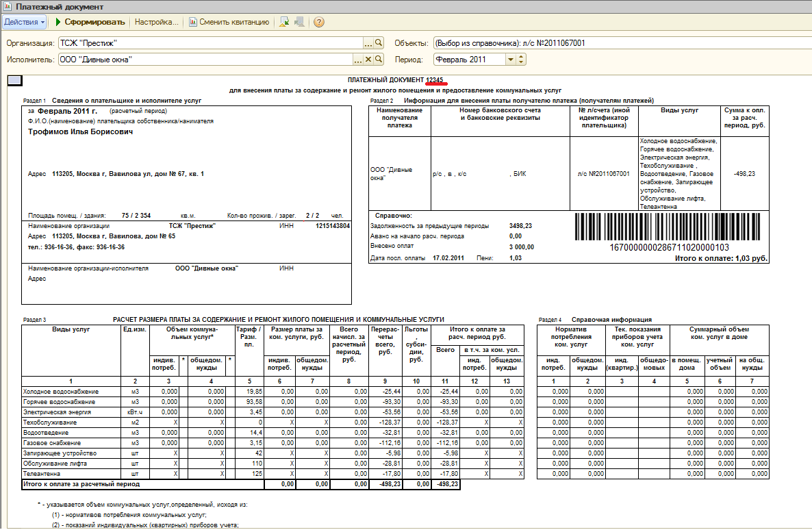Image resolution: width=812 pixels, height=530 pixels.
Task: Click the last payment date 17.02.2011
Action: click(448, 258)
